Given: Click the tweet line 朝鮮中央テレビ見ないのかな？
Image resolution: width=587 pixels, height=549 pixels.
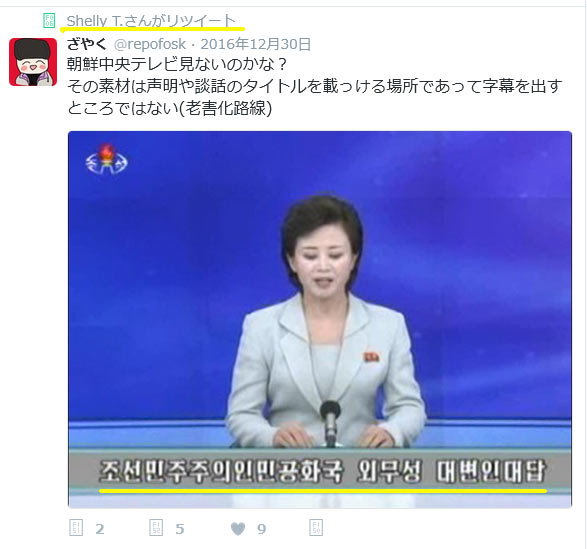Looking at the screenshot, I should click(x=176, y=65).
